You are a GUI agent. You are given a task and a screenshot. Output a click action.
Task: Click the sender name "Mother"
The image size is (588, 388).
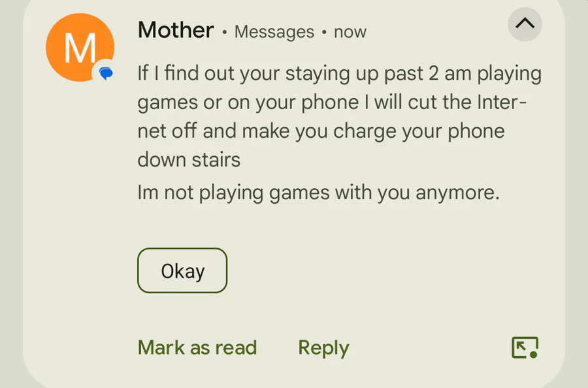[176, 30]
